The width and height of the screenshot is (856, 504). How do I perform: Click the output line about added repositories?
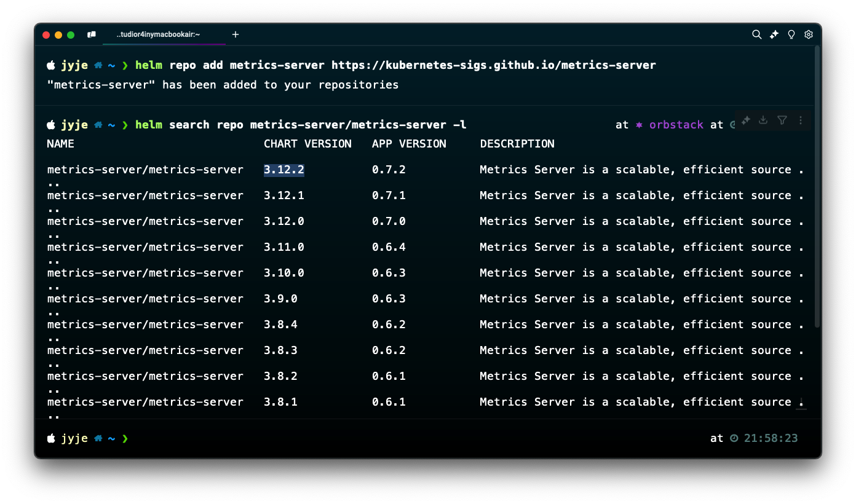223,85
